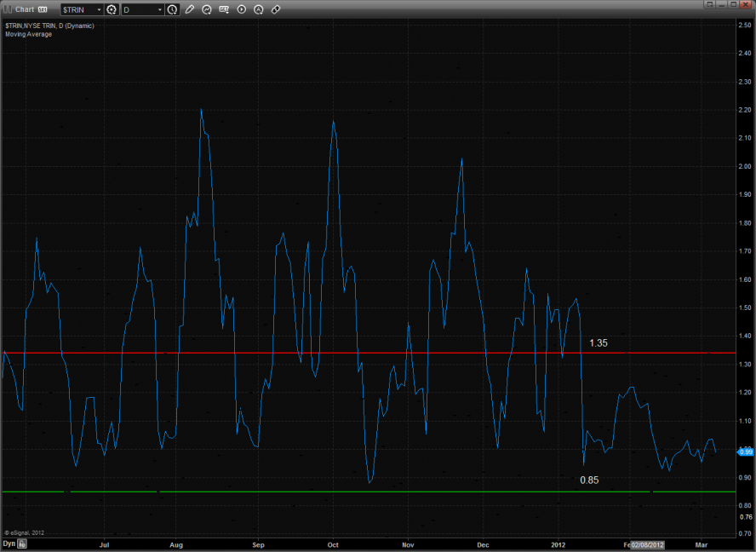Toggle the icon next to Dyn label
The width and height of the screenshot is (756, 552).
[x=23, y=543]
